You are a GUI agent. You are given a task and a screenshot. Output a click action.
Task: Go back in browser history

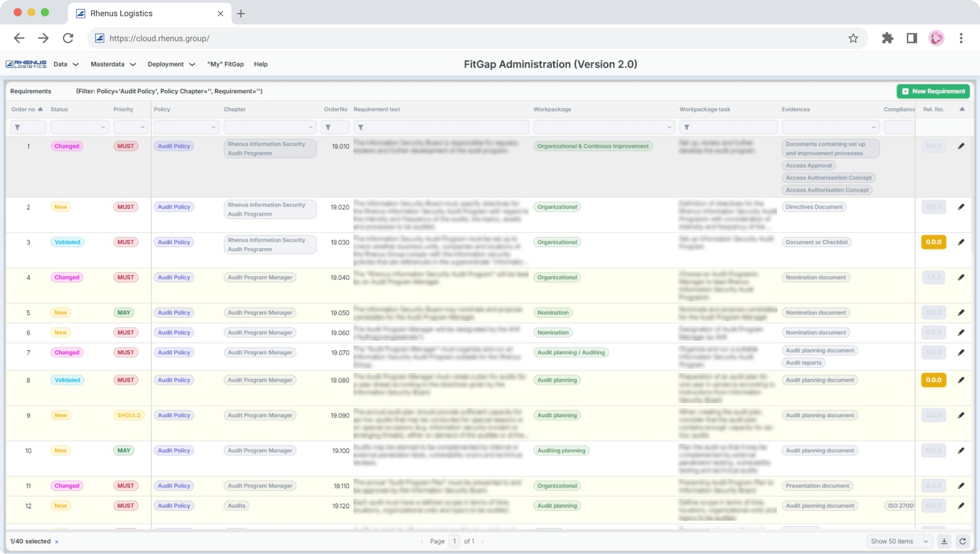(x=19, y=38)
